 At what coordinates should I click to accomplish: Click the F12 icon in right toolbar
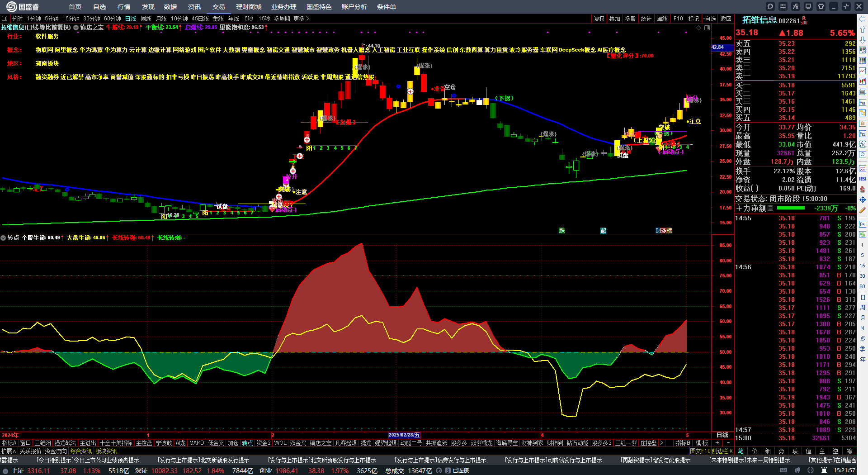tap(863, 134)
